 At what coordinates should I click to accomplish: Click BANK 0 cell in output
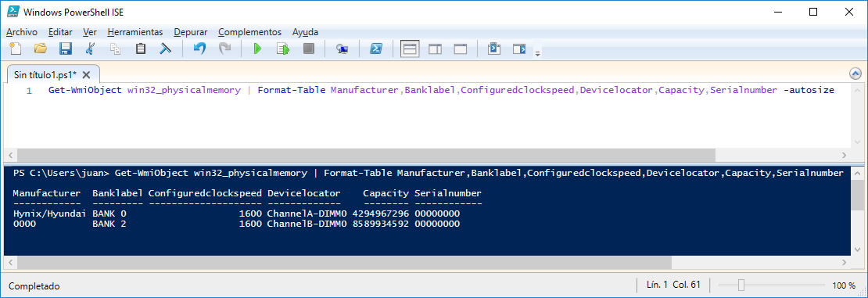109,214
